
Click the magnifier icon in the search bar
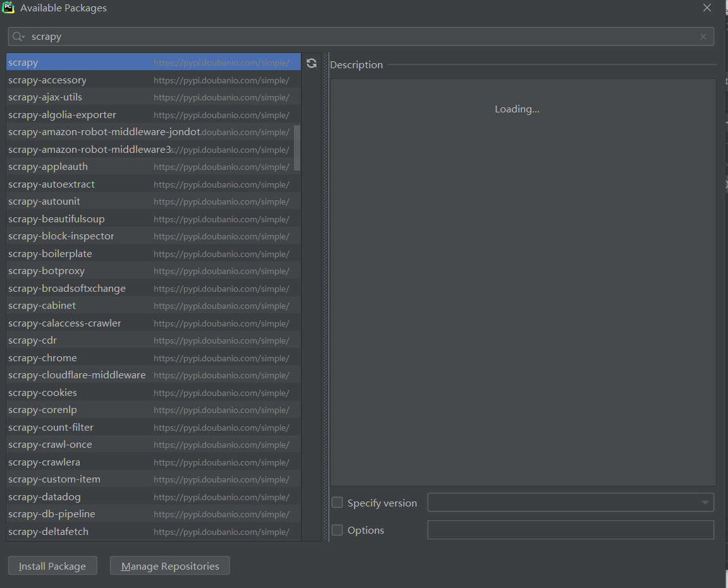point(18,36)
